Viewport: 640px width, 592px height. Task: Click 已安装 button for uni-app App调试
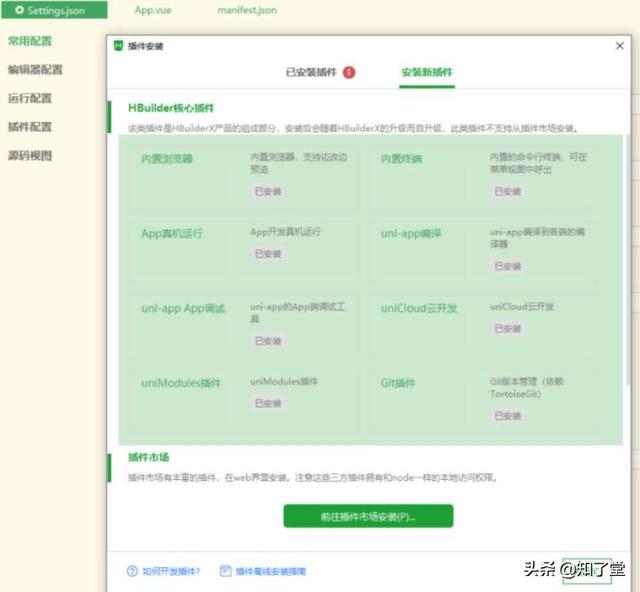pyautogui.click(x=268, y=341)
